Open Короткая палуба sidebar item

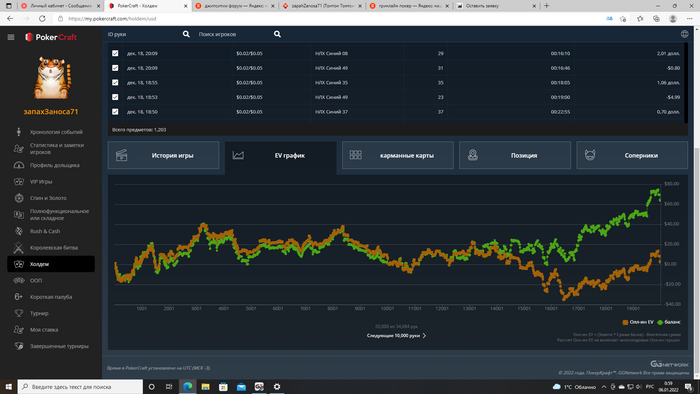click(x=51, y=297)
